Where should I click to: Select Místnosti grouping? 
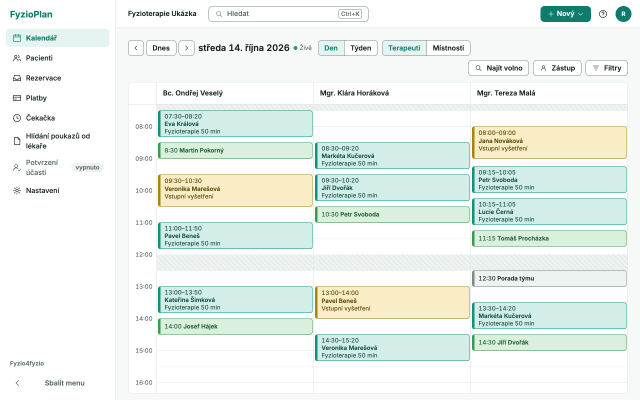[448, 48]
